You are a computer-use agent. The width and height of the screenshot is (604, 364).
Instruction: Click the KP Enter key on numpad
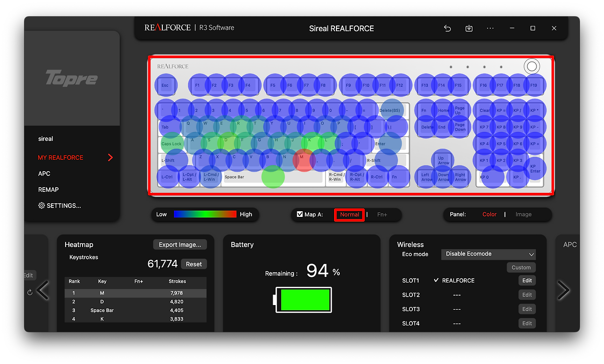[535, 169]
